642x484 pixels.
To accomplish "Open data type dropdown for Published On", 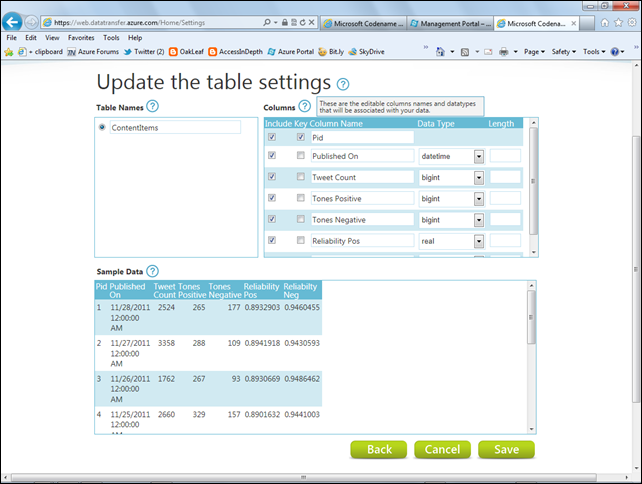I will pyautogui.click(x=479, y=156).
